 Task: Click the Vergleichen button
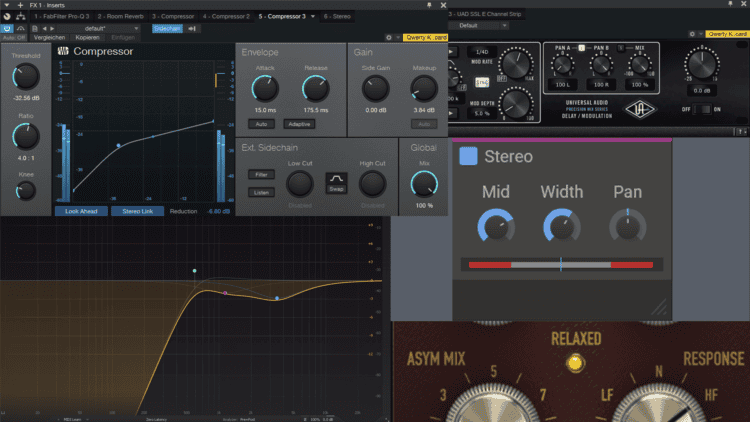(x=49, y=37)
